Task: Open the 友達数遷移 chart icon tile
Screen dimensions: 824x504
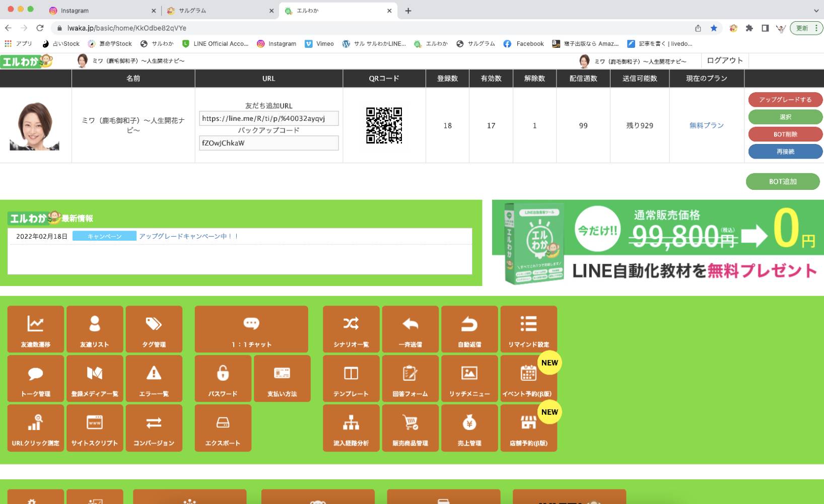Action: [x=36, y=329]
